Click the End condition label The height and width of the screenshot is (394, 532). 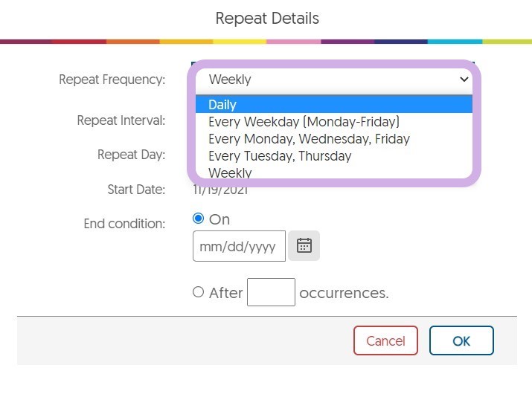[x=124, y=223]
